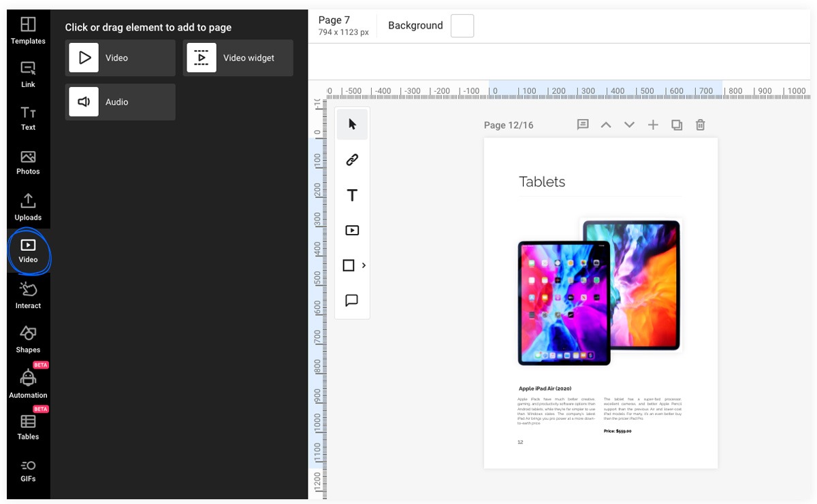This screenshot has height=504, width=817.
Task: Move page up with chevron
Action: point(606,124)
